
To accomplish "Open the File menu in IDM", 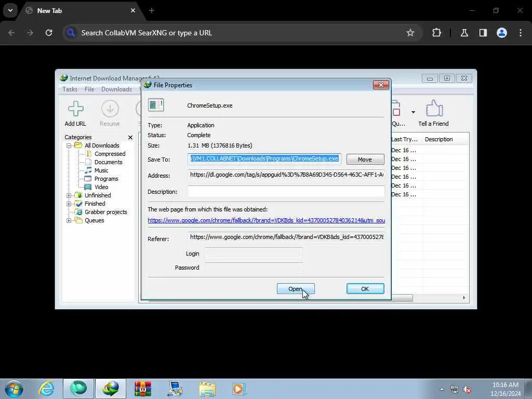I will (x=89, y=89).
